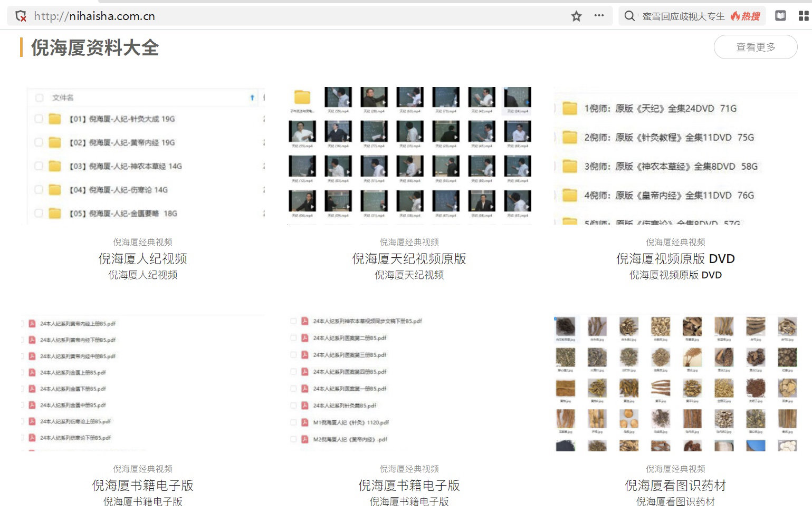812x522 pixels.
Task: Open the apps grid icon
Action: (x=803, y=16)
